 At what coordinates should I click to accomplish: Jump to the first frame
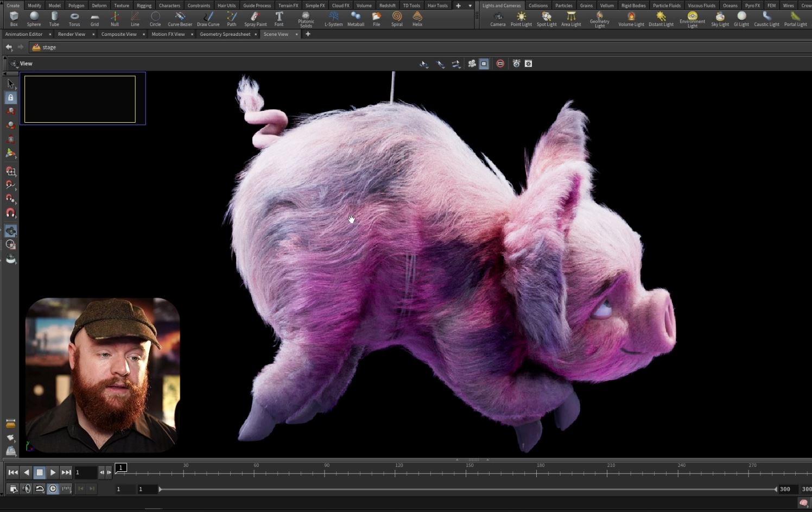pos(13,472)
